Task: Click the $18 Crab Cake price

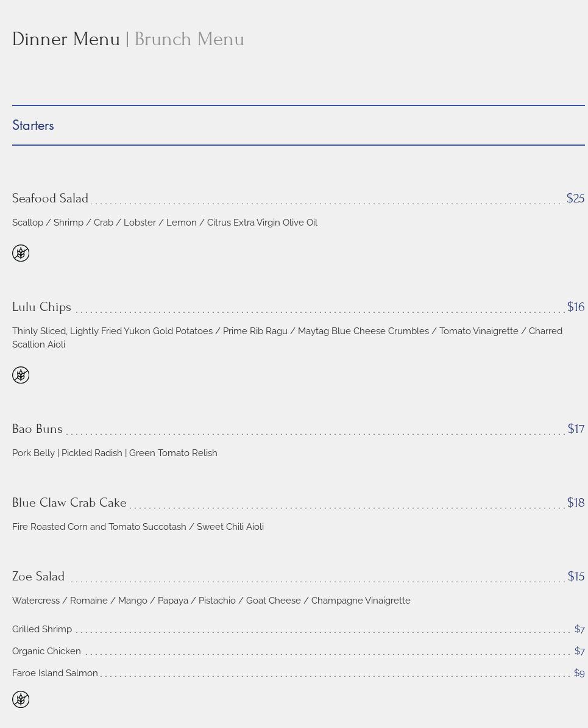Action: coord(575,503)
